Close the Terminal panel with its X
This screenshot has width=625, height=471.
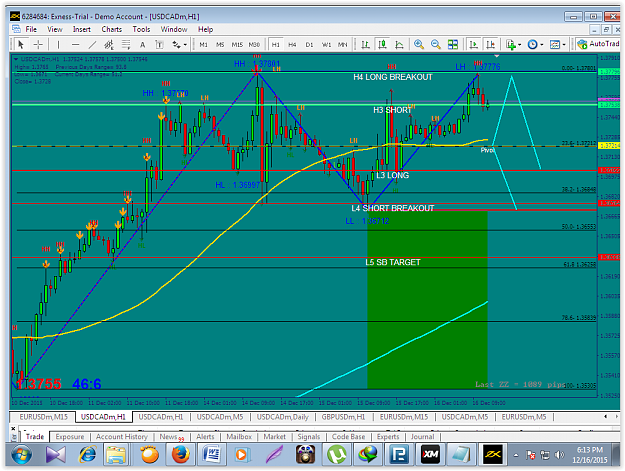point(13,429)
